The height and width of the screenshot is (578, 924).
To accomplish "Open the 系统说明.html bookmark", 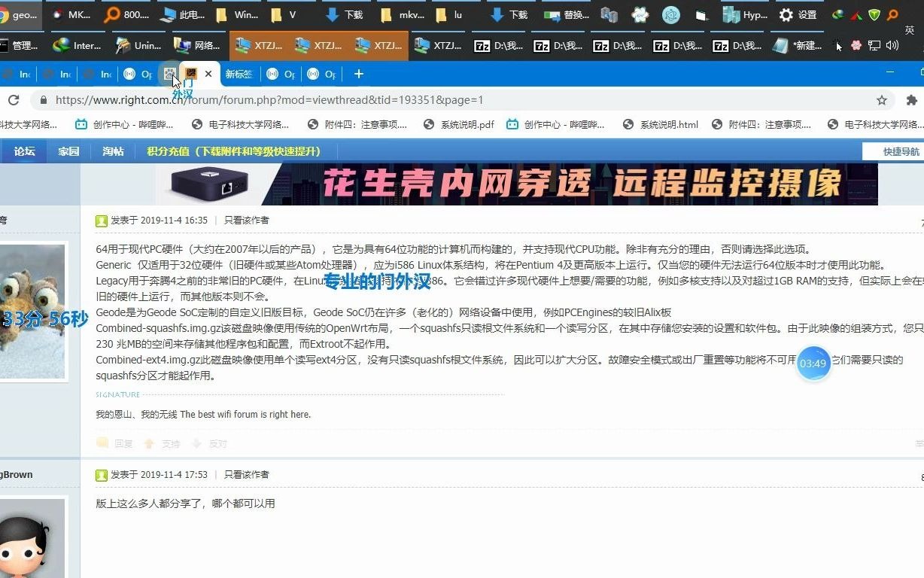I will (x=661, y=124).
